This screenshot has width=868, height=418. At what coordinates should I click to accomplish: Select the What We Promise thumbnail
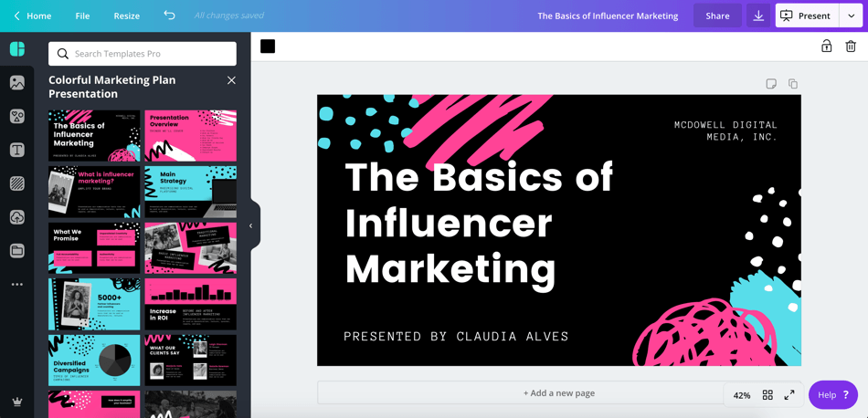pos(94,248)
